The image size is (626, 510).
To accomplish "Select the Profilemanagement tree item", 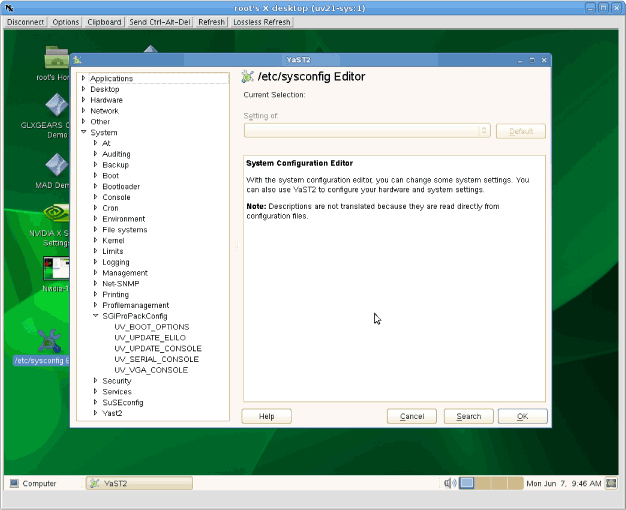I will pos(135,305).
